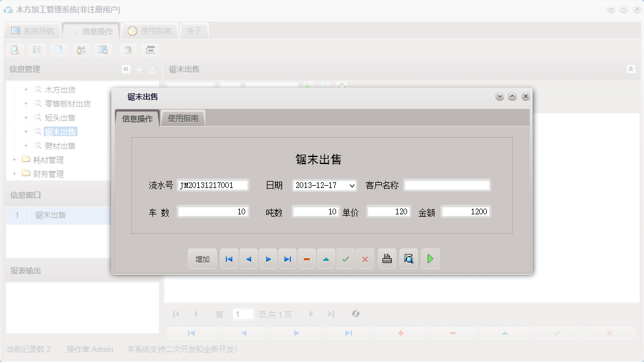This screenshot has height=362, width=644.
Task: Open the 系统导航 tab
Action: coord(32,30)
